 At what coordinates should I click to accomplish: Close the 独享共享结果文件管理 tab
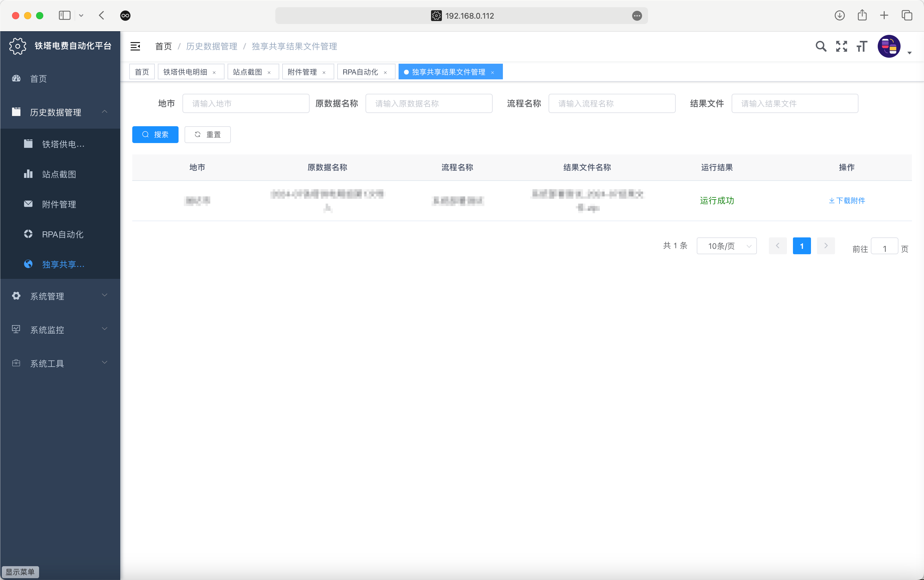pos(492,72)
